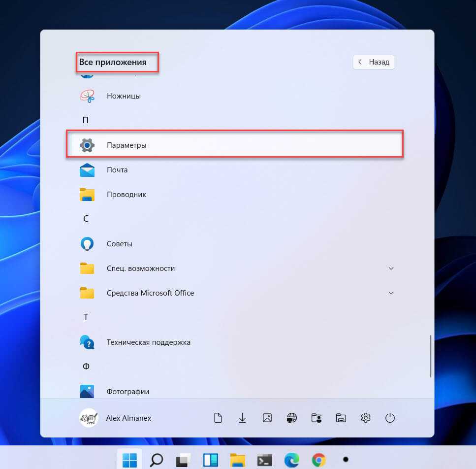Click the Назад back button
This screenshot has height=469, width=476.
click(x=374, y=62)
